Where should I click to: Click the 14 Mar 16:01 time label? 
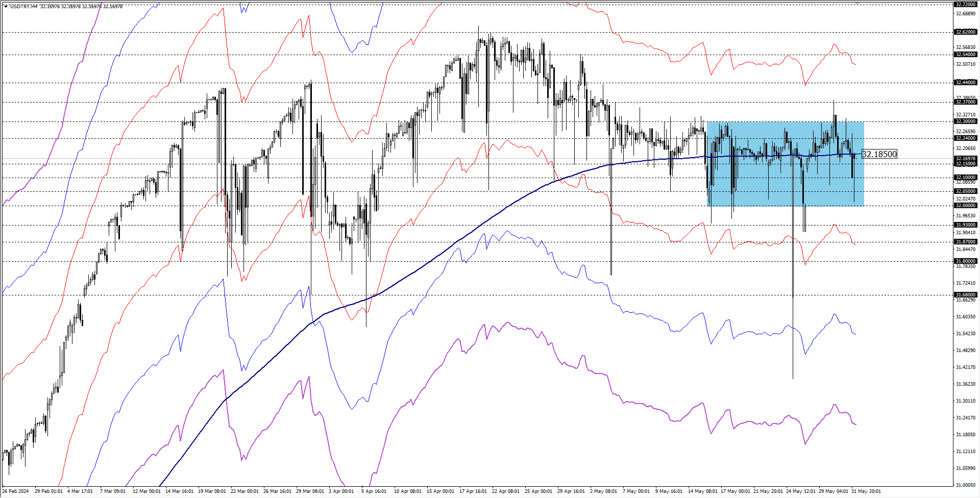(179, 491)
